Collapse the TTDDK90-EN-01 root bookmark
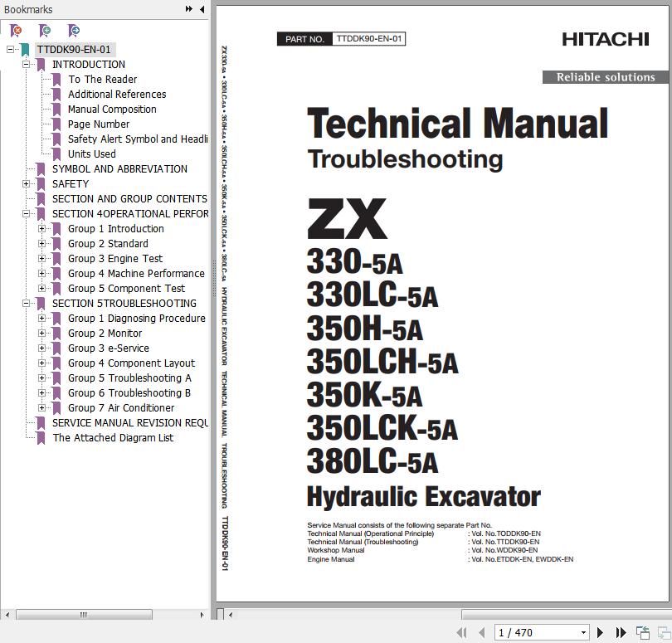Viewport: 672px width, 643px height. [x=10, y=50]
